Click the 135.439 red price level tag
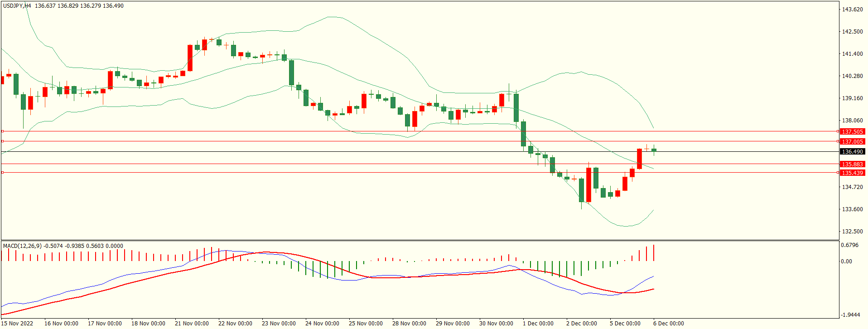This screenshot has height=329, width=868. [852, 173]
